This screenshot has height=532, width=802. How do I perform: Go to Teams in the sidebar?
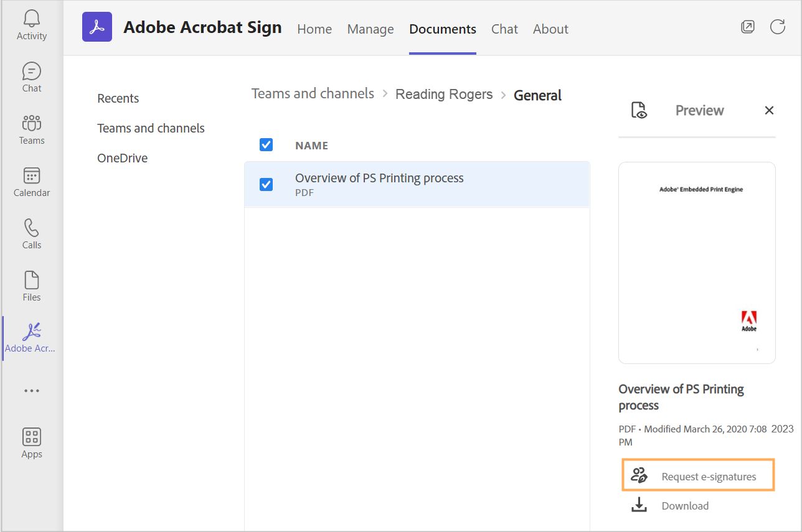(32, 129)
